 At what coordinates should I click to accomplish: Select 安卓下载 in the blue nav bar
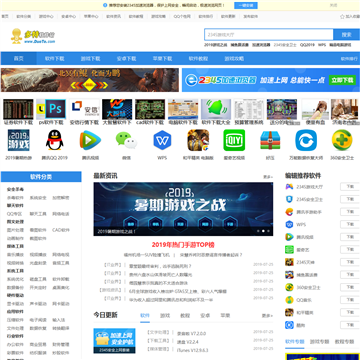(x=126, y=58)
